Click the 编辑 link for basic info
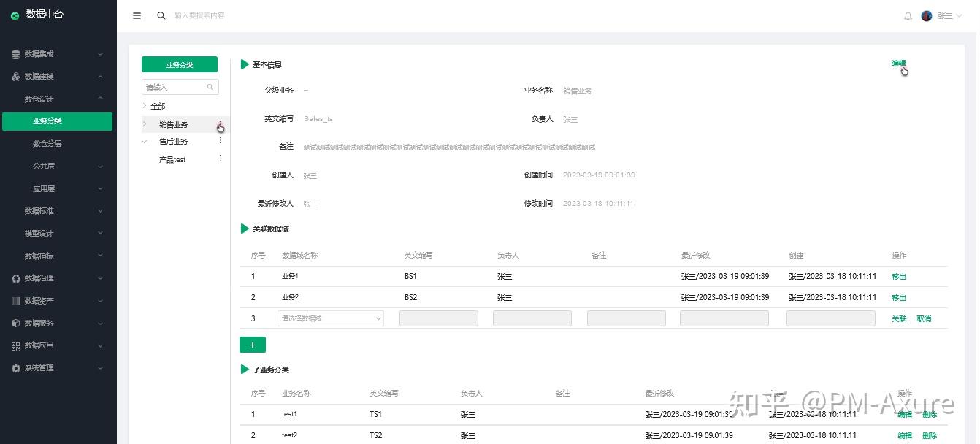This screenshot has width=980, height=444. (x=897, y=64)
